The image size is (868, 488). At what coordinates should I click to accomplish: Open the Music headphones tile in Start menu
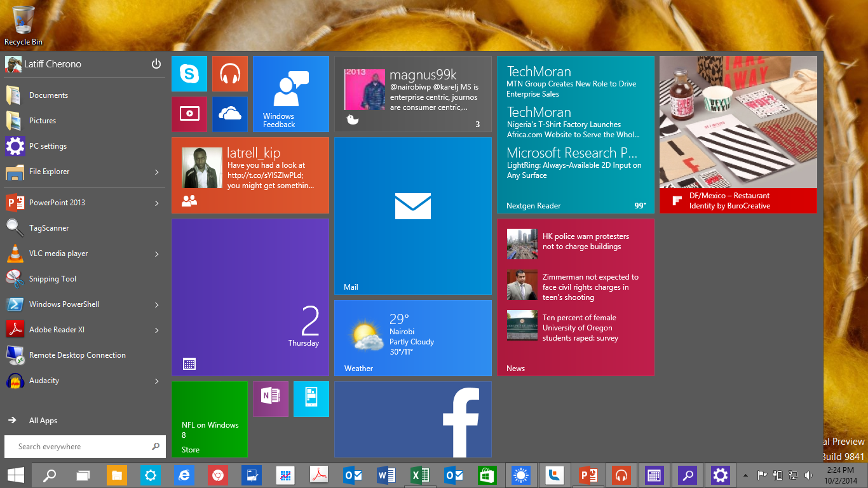click(230, 74)
